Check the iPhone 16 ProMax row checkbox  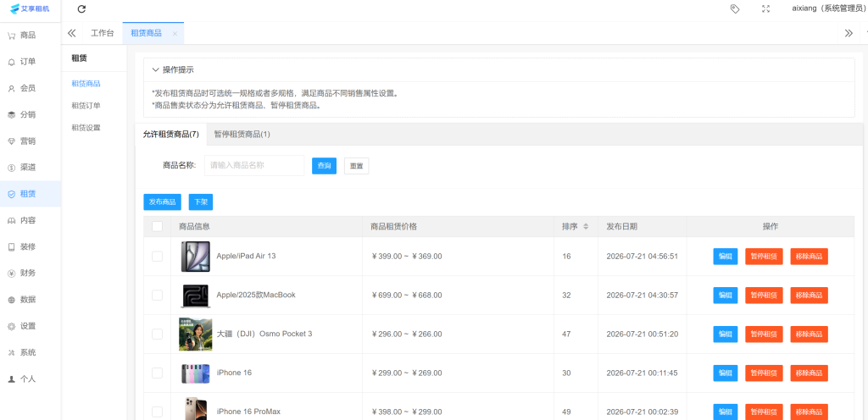pos(157,412)
